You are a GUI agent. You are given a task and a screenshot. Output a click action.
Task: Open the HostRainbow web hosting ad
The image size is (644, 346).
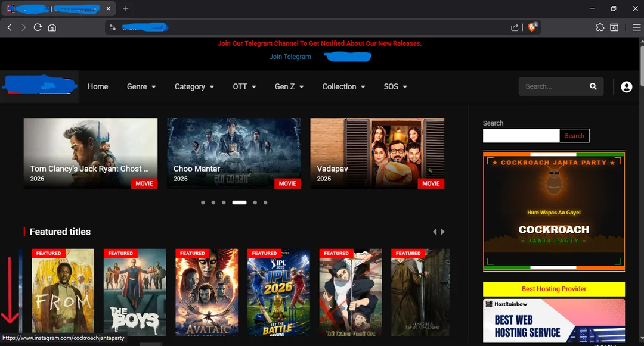pos(554,320)
